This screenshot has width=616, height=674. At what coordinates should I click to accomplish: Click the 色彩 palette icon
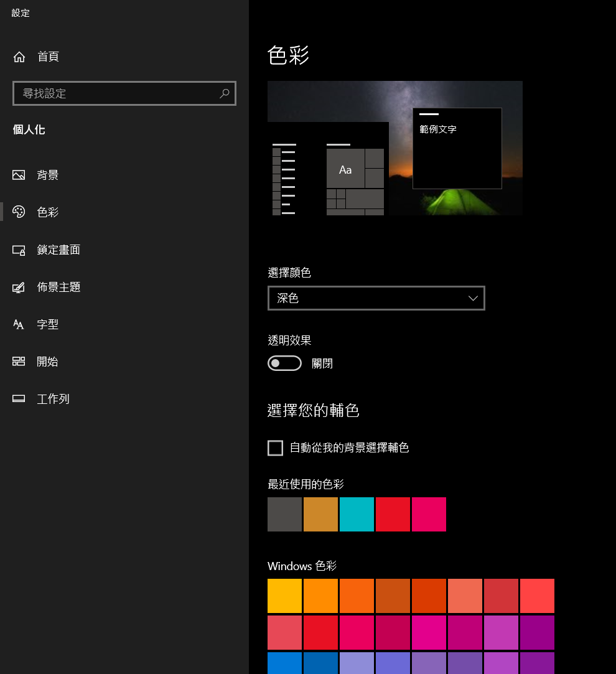coord(19,212)
